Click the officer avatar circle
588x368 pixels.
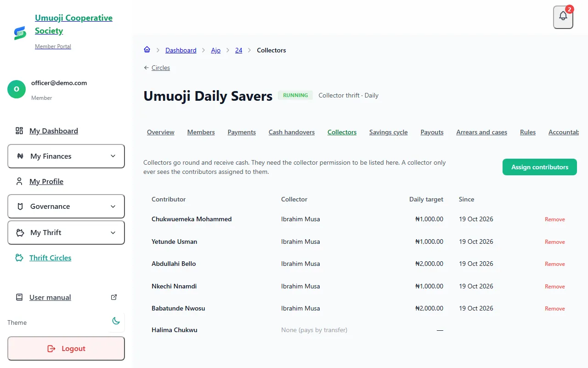point(17,89)
